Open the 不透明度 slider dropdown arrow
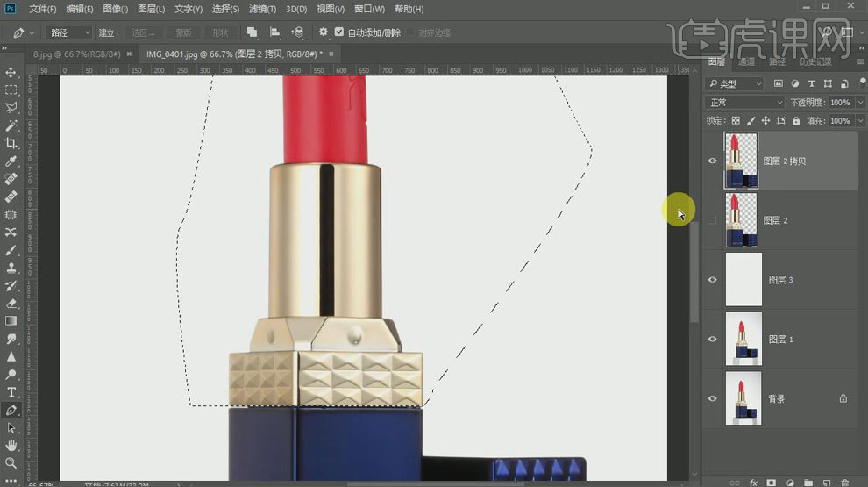868x487 pixels. point(860,103)
